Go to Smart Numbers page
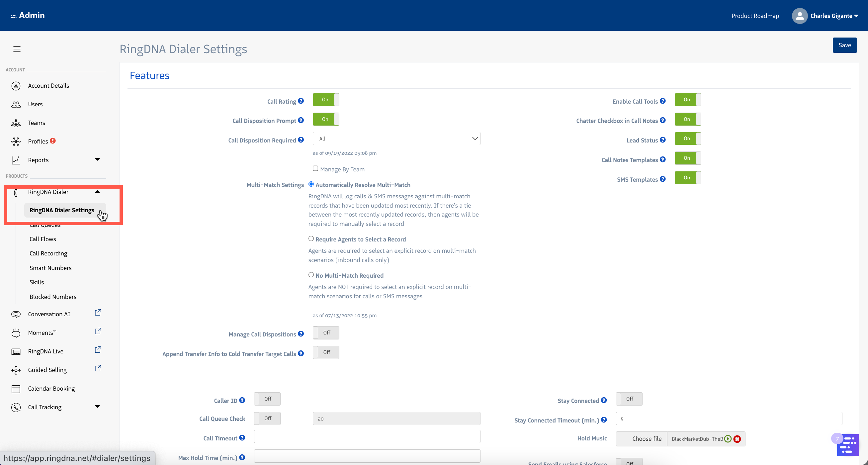Viewport: 868px width, 465px height. [50, 268]
